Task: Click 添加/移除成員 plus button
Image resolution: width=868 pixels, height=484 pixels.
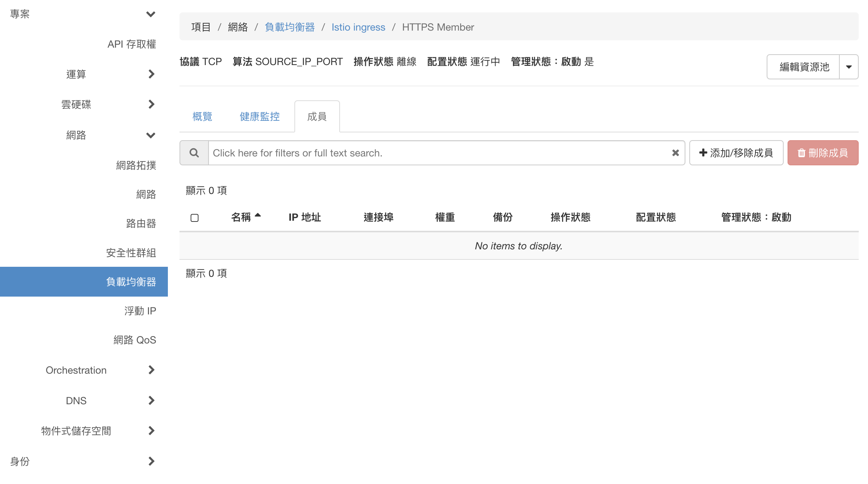Action: (736, 153)
